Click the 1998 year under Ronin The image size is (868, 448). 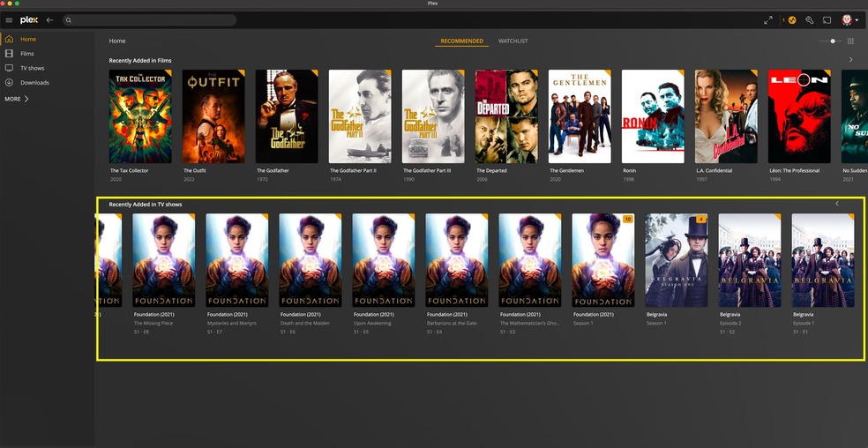point(628,179)
